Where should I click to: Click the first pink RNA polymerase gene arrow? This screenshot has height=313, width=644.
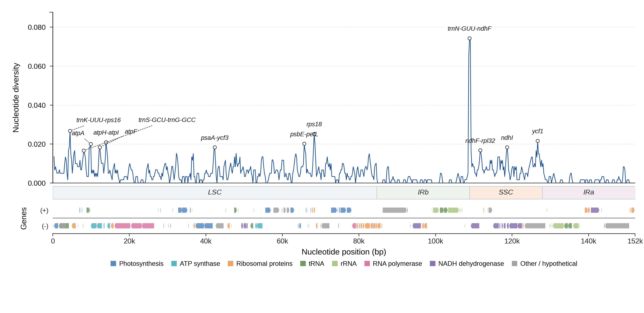coord(122,226)
